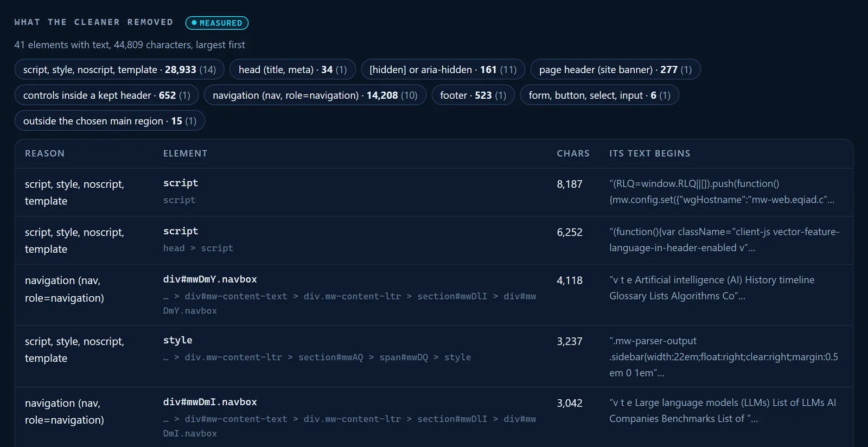Viewport: 868px width, 447px height.
Task: Select the element name div#mwDmY.navbox
Action: pyautogui.click(x=210, y=279)
